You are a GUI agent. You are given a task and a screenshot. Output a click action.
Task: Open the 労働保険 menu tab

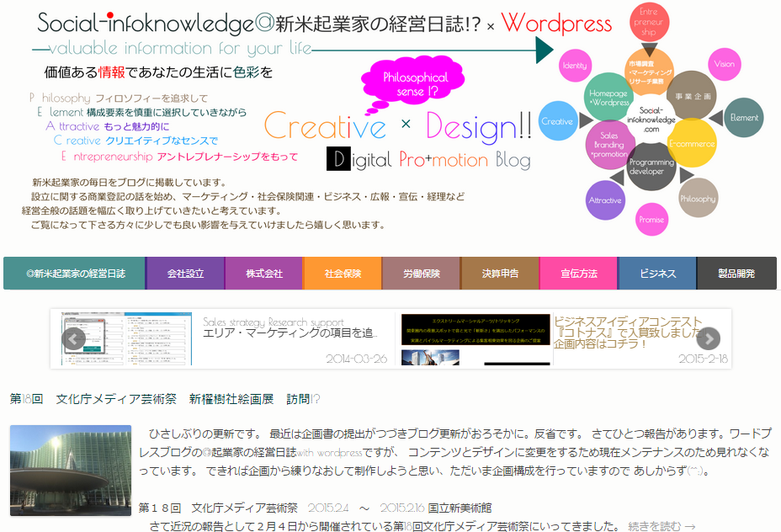tap(421, 273)
